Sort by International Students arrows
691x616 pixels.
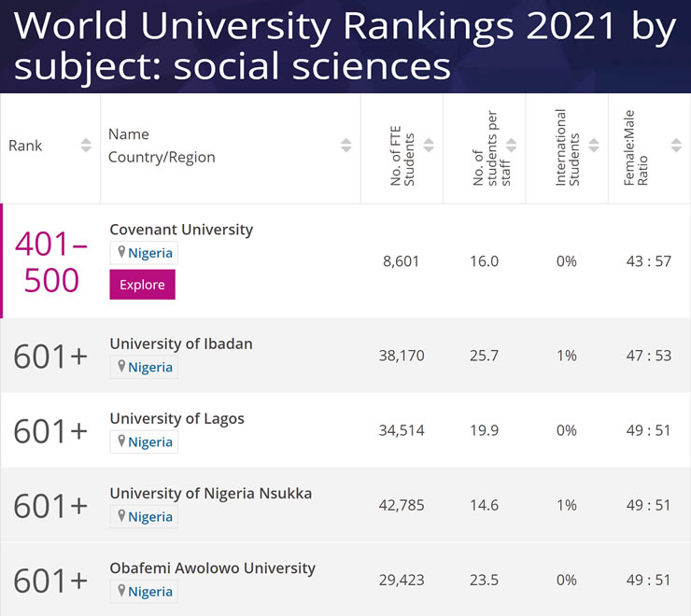point(594,145)
